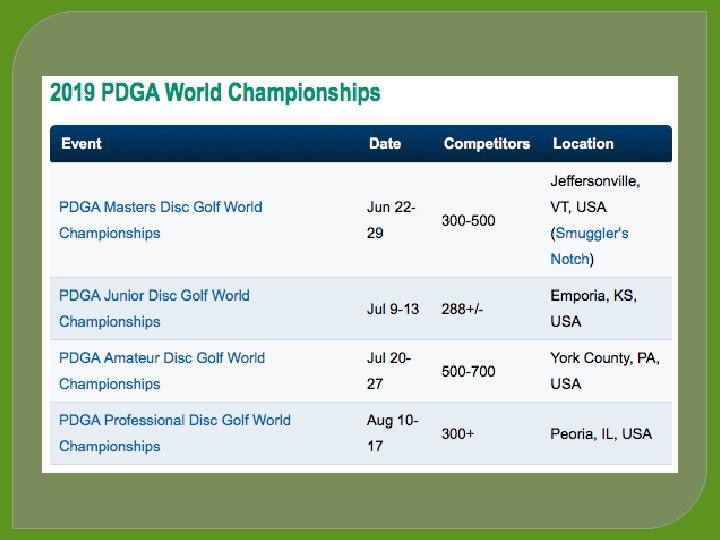
Task: Follow the Smuggler's Notch link
Action: click(x=592, y=233)
